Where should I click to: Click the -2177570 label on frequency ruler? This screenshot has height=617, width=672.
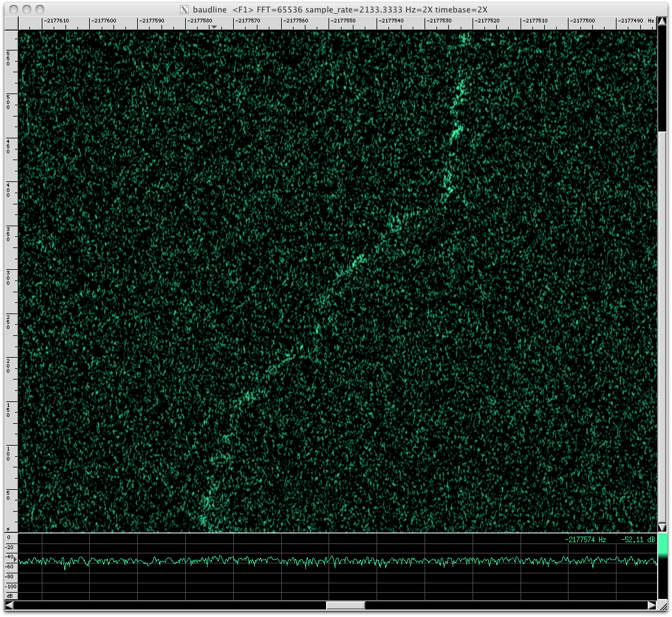[x=248, y=21]
